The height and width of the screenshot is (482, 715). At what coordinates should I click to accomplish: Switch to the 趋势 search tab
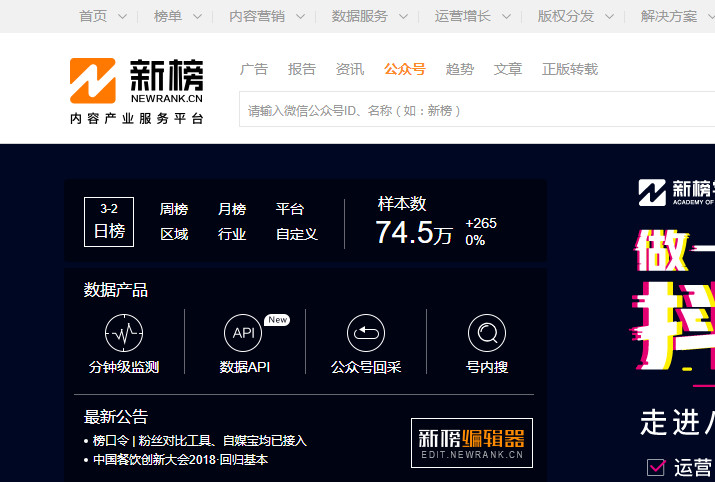click(460, 69)
